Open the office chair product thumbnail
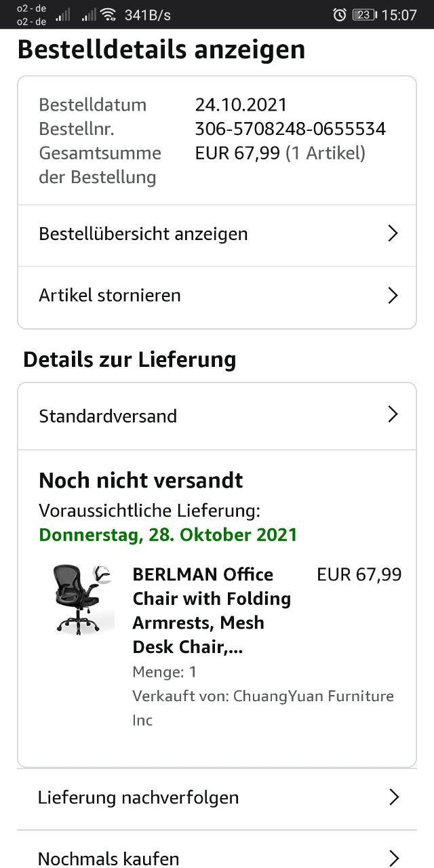The height and width of the screenshot is (868, 434). 83,600
